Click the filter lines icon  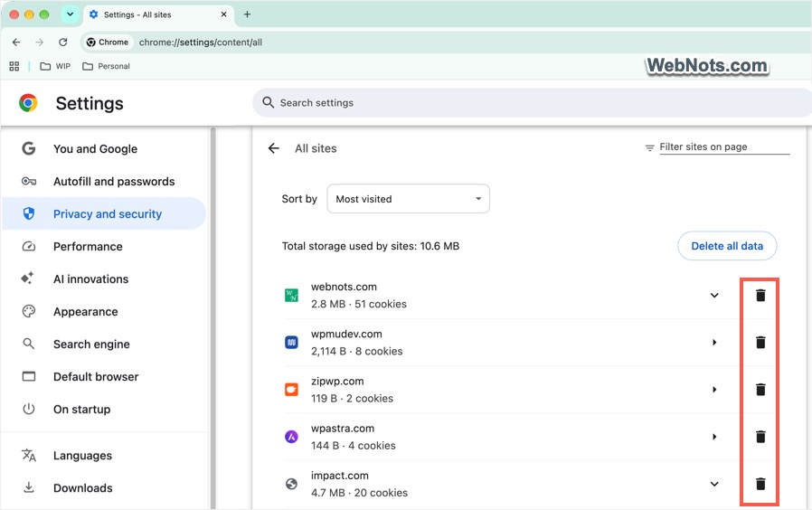click(x=649, y=148)
